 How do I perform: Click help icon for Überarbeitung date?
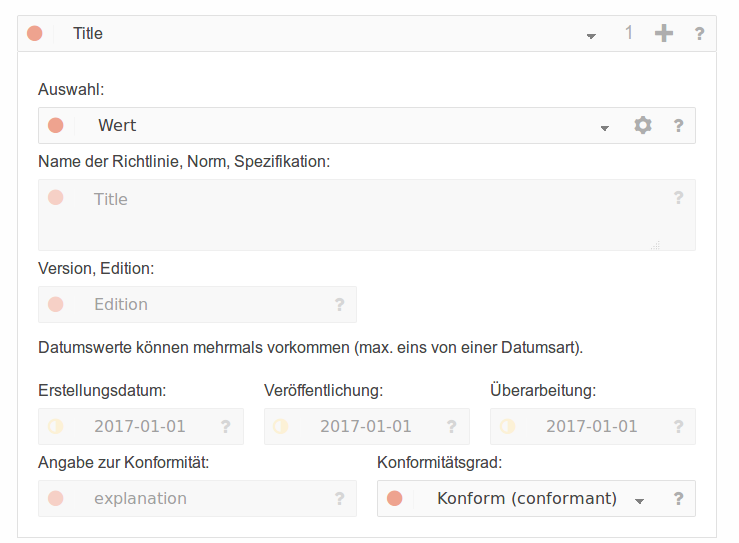click(678, 427)
